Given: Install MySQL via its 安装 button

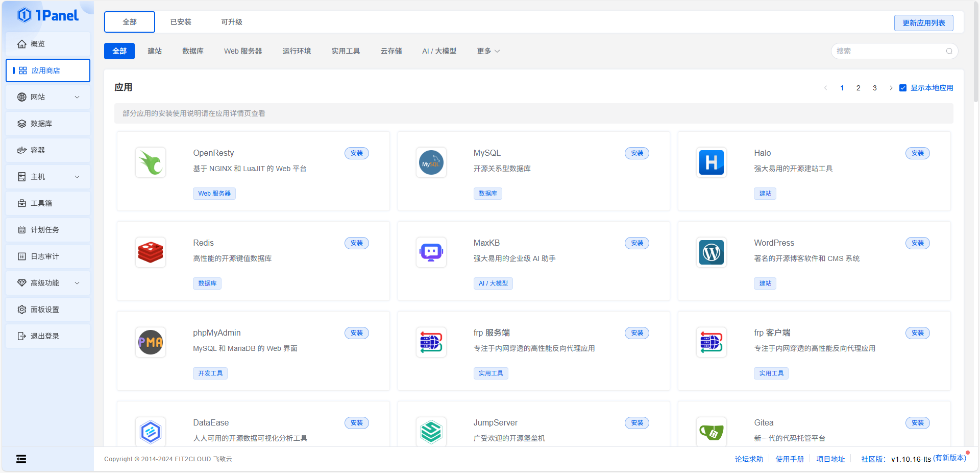Looking at the screenshot, I should click(x=637, y=153).
